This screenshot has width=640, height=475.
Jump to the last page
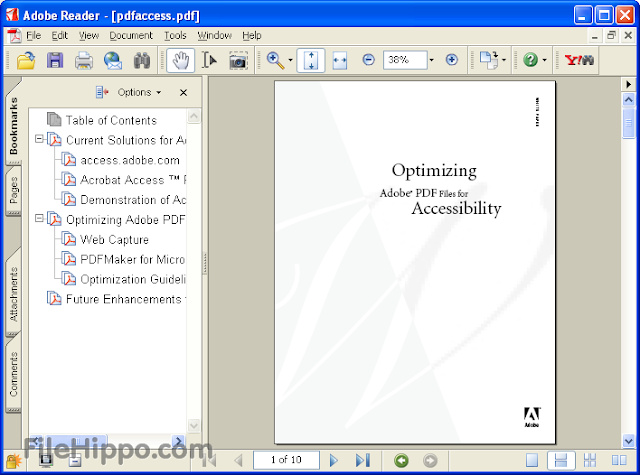362,460
